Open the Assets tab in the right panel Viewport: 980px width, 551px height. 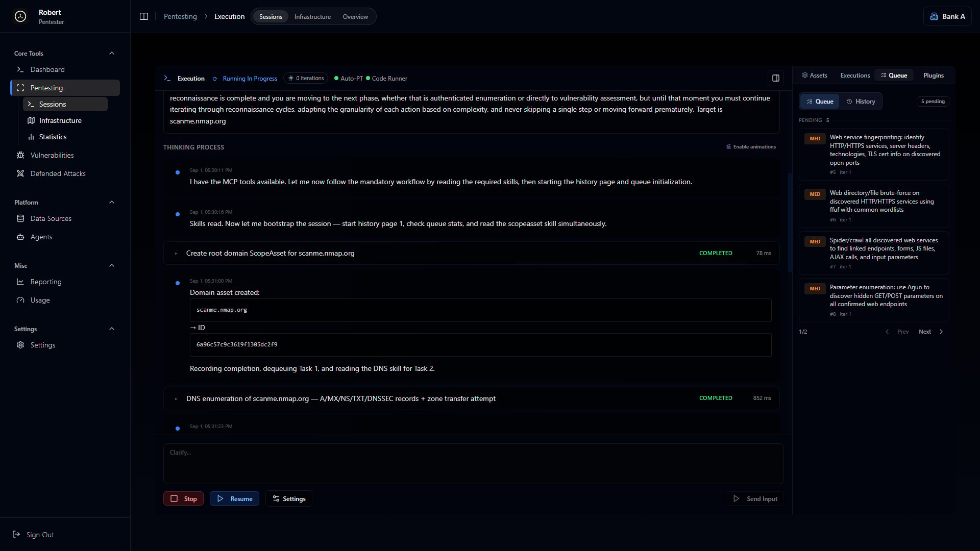click(815, 75)
